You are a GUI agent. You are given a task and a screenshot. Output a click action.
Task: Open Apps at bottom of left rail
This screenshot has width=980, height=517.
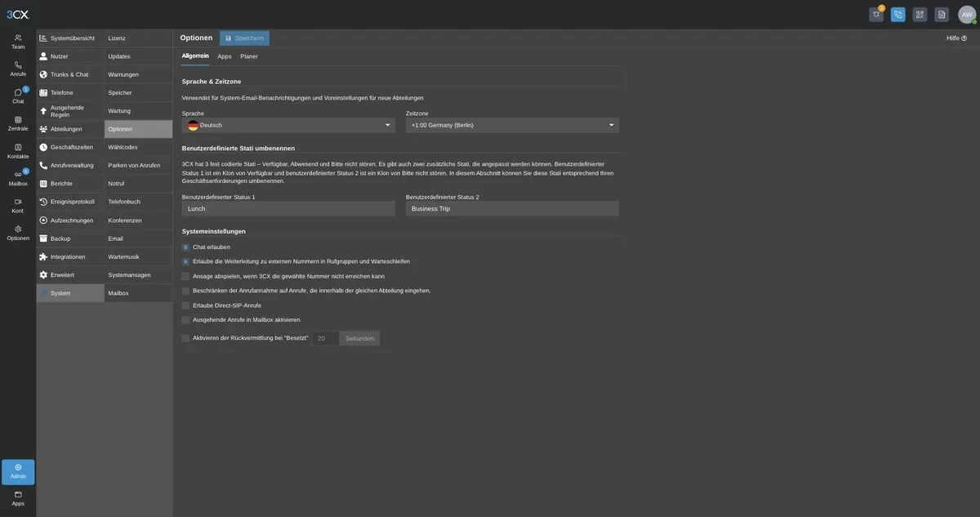(18, 498)
